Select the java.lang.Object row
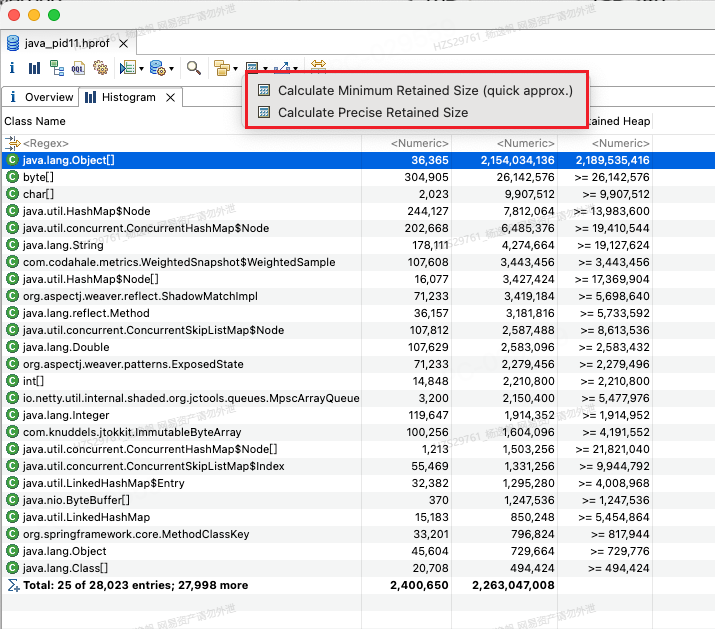Image resolution: width=715 pixels, height=629 pixels. (358, 552)
